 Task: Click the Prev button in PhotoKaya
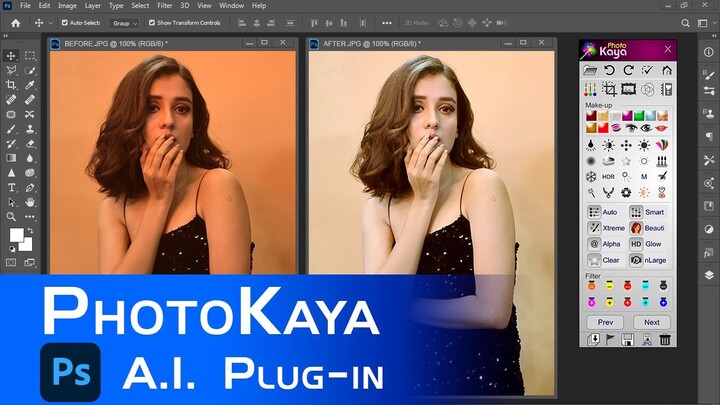click(x=605, y=322)
